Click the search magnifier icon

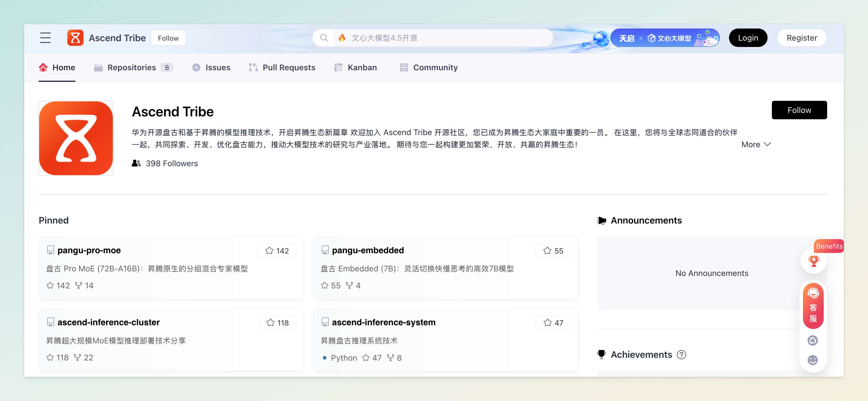coord(323,38)
